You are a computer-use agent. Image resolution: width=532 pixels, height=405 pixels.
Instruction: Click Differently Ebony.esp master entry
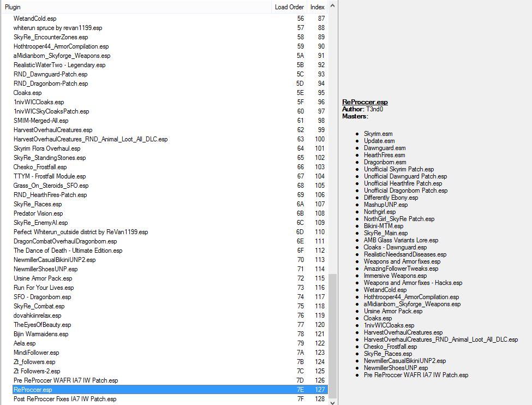coord(391,198)
